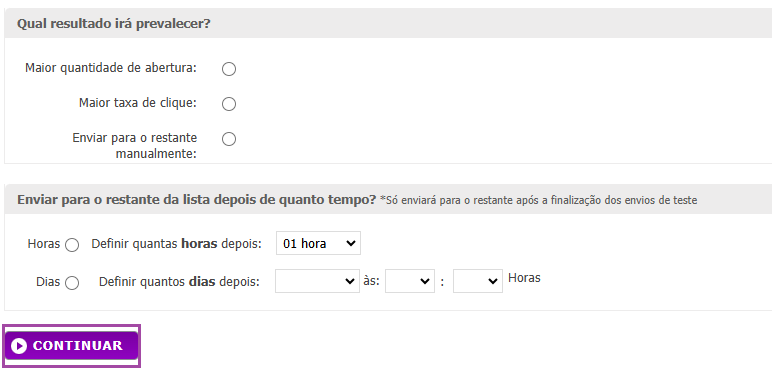Viewport: 772px width, 370px height.
Task: Enable the Dias radio button
Action: (x=72, y=283)
